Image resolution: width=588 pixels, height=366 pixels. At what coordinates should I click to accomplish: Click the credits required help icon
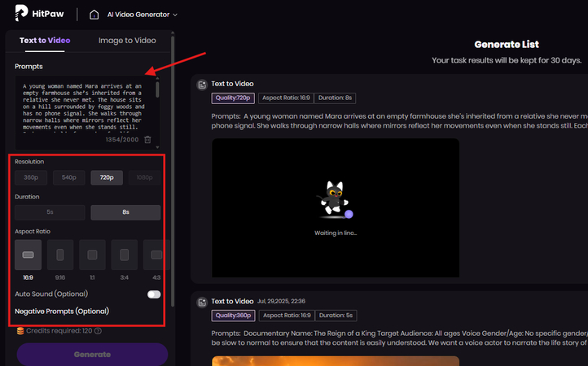coord(98,331)
